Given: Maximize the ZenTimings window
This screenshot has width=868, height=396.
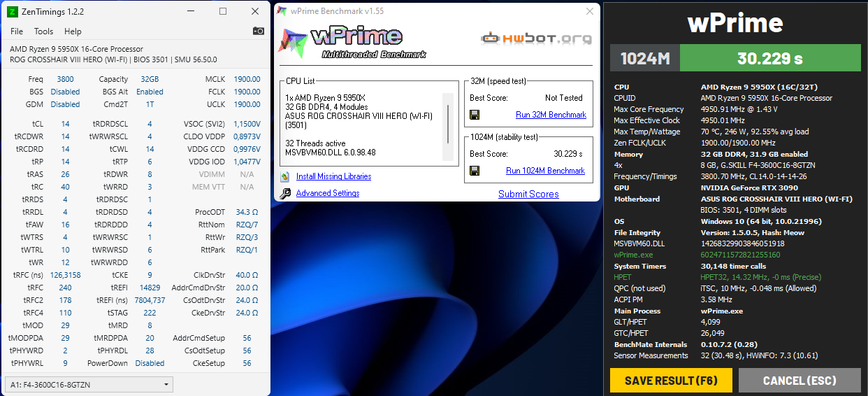Looking at the screenshot, I should coord(223,11).
